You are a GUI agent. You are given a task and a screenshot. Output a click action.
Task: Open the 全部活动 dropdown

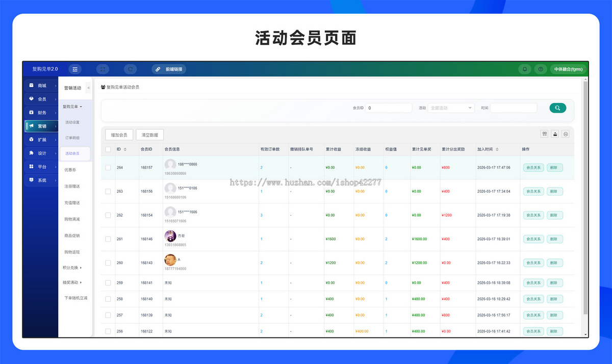(x=451, y=108)
